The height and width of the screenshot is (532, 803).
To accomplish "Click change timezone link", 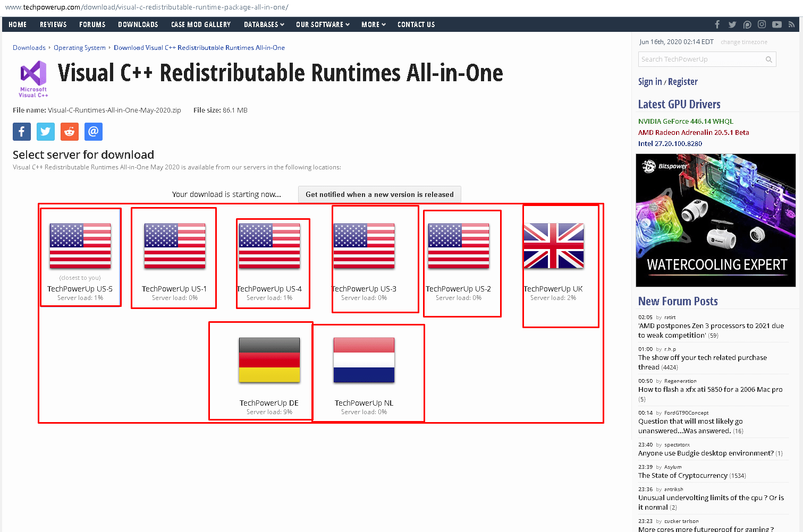I will [744, 42].
